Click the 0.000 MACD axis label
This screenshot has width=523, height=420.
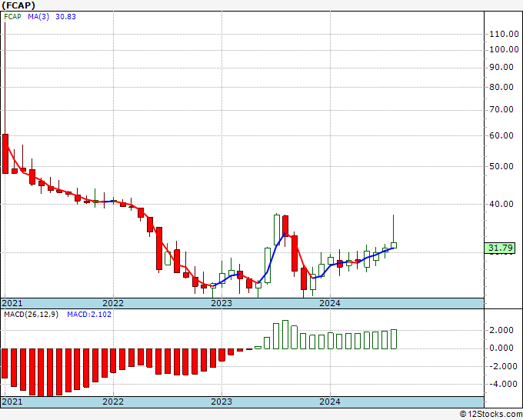[x=501, y=348]
